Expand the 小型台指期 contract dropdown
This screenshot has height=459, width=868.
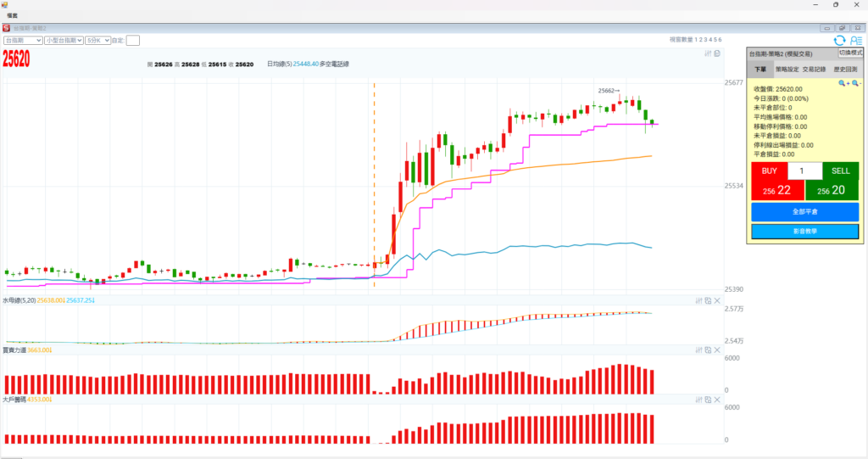pos(64,40)
